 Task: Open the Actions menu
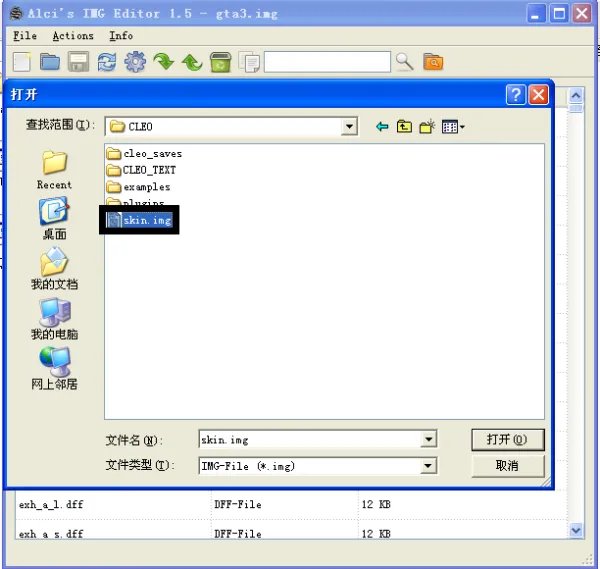(73, 36)
